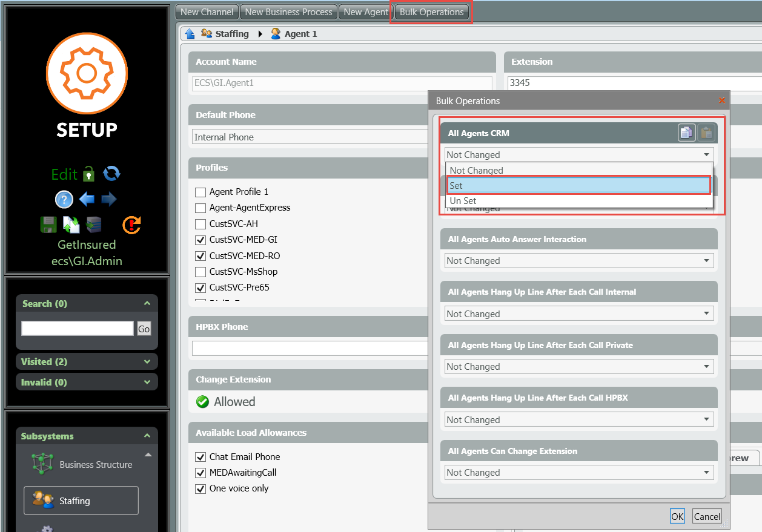
Task: Open the Bulk Operations toolbar button
Action: (x=431, y=12)
